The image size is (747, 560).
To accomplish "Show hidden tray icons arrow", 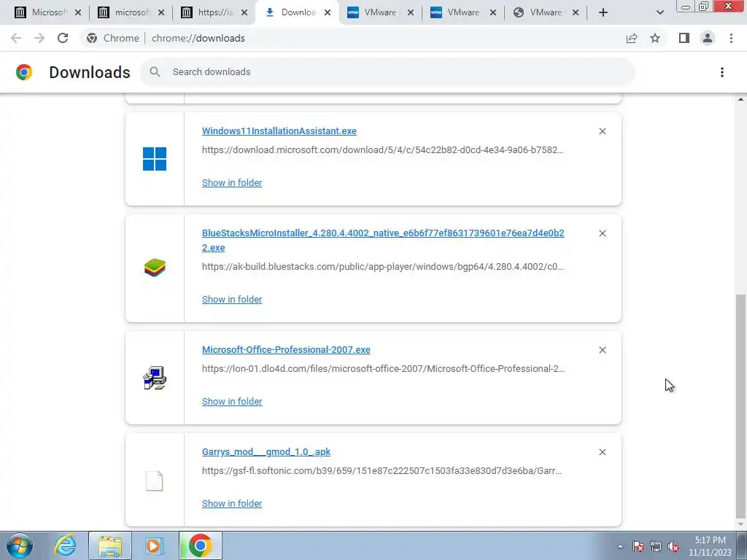I will point(620,547).
